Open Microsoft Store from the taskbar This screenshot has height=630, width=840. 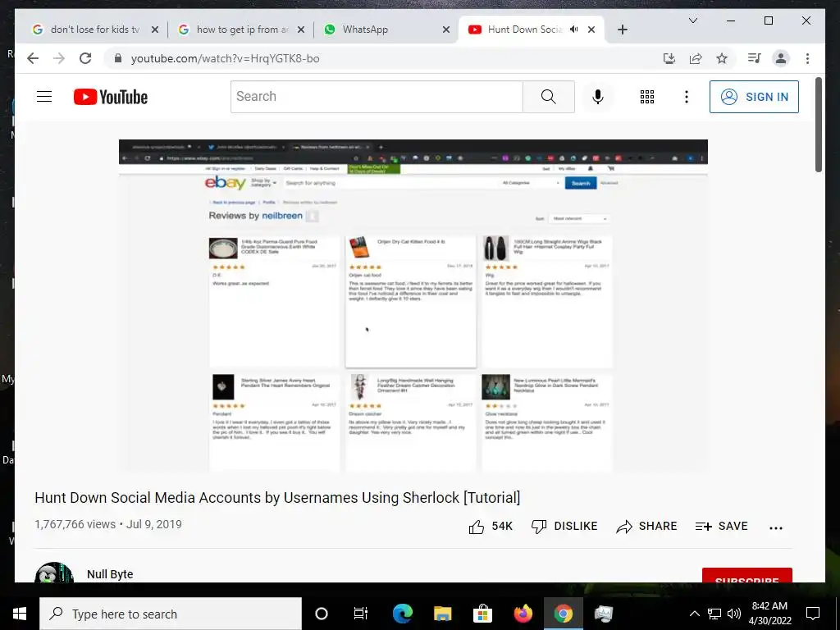[x=482, y=614]
